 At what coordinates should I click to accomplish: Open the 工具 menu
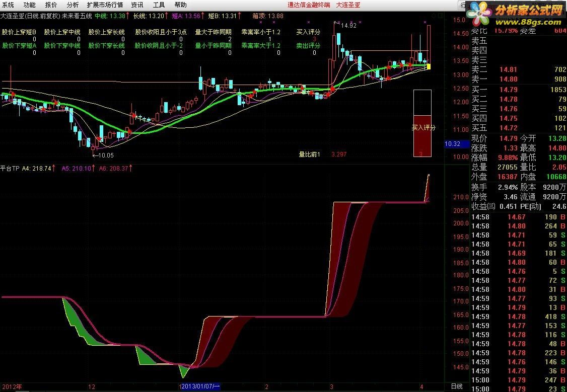coord(159,5)
